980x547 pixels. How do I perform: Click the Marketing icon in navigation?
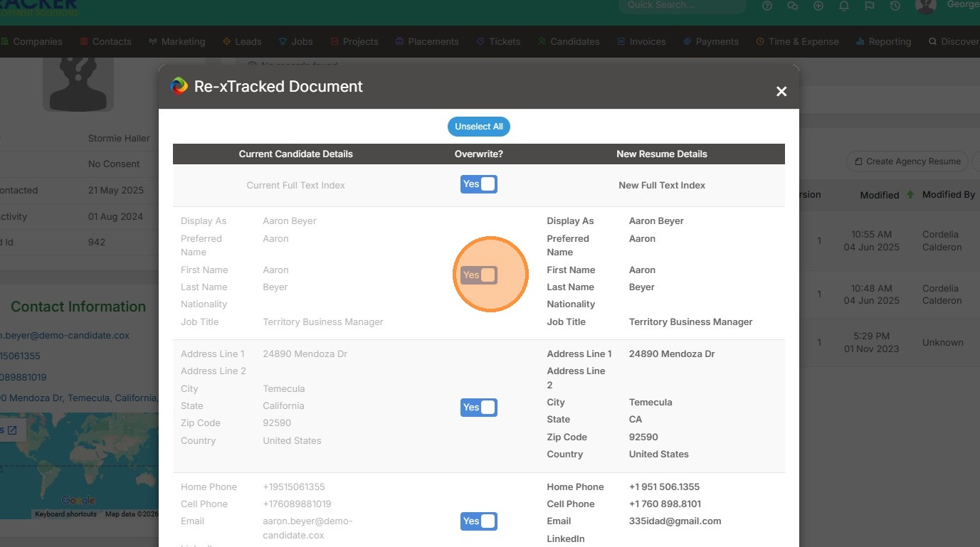[152, 41]
